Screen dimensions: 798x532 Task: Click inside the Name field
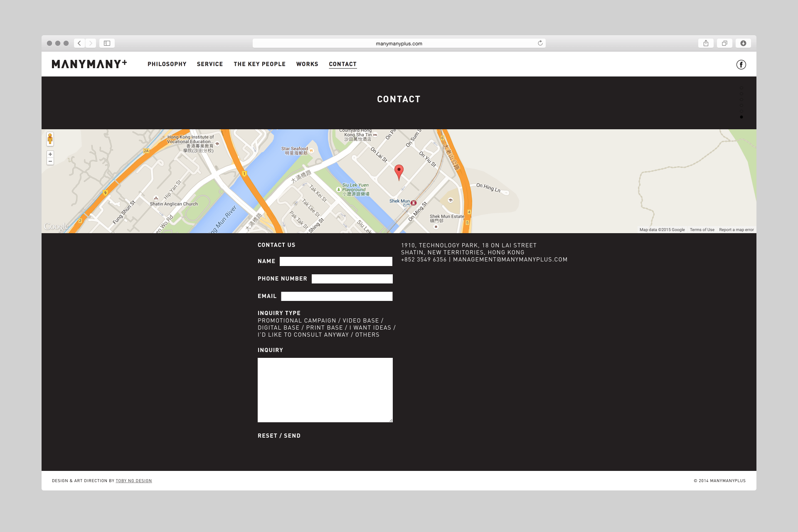[336, 261]
